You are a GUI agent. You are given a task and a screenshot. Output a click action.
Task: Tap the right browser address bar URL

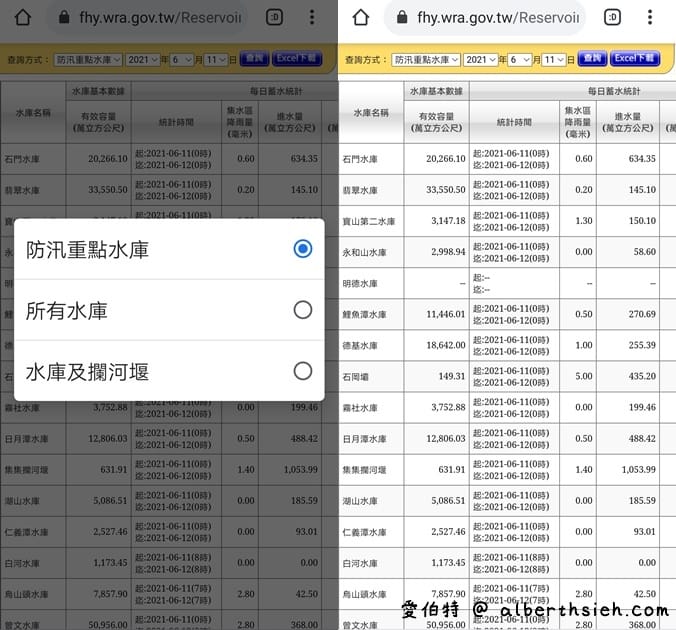[498, 18]
